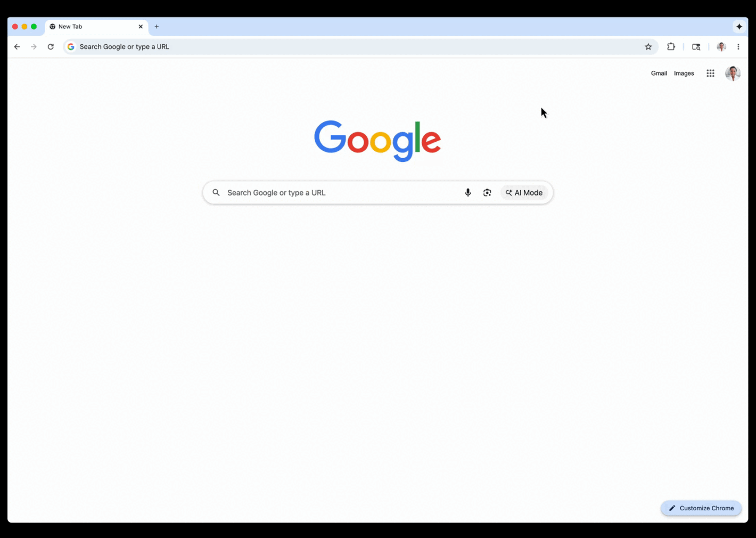
Task: Open the Gemini spark icon in tab strip
Action: coord(739,27)
